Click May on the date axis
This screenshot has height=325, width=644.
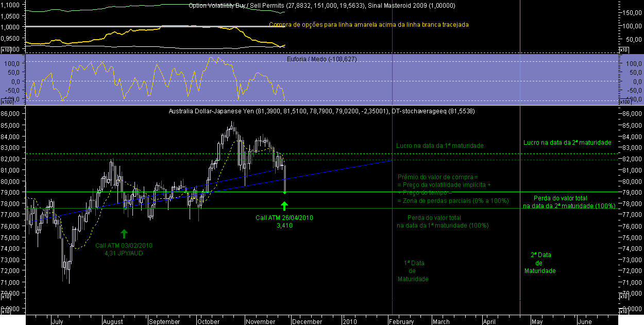(x=537, y=321)
